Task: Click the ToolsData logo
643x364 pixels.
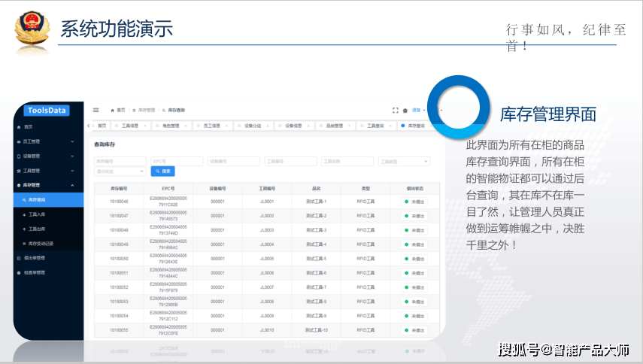Action: (x=47, y=111)
